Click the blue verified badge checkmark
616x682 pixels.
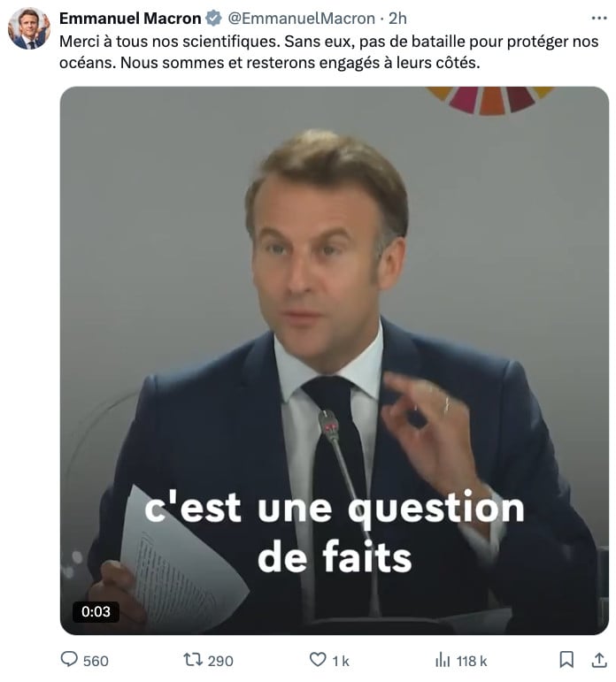click(213, 19)
